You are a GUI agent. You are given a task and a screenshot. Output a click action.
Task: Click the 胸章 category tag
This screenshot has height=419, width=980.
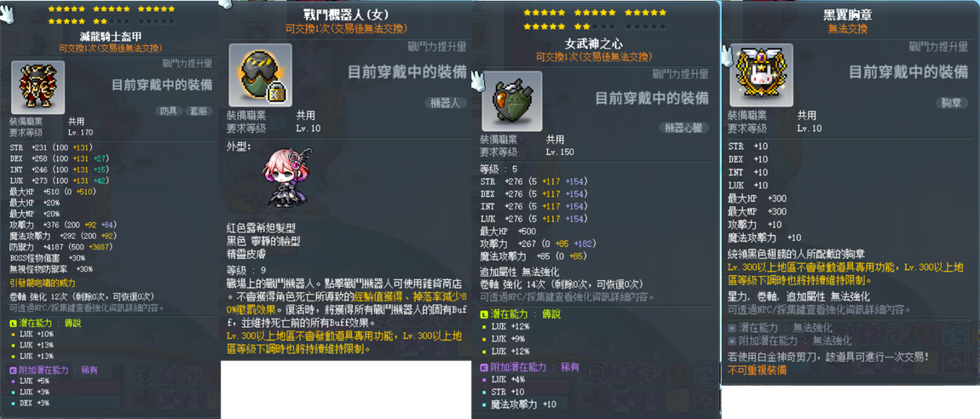[x=951, y=102]
